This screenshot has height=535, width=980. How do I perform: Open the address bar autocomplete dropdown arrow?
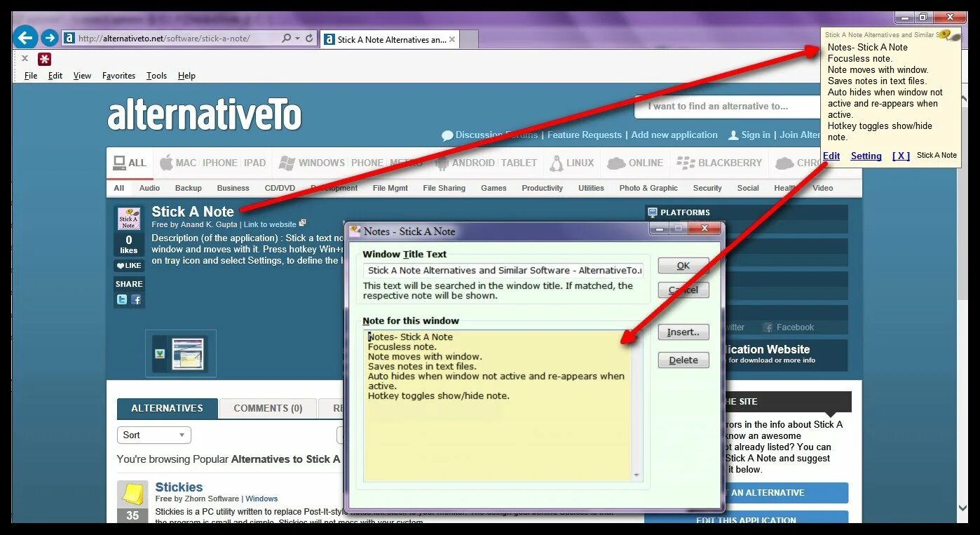click(297, 39)
